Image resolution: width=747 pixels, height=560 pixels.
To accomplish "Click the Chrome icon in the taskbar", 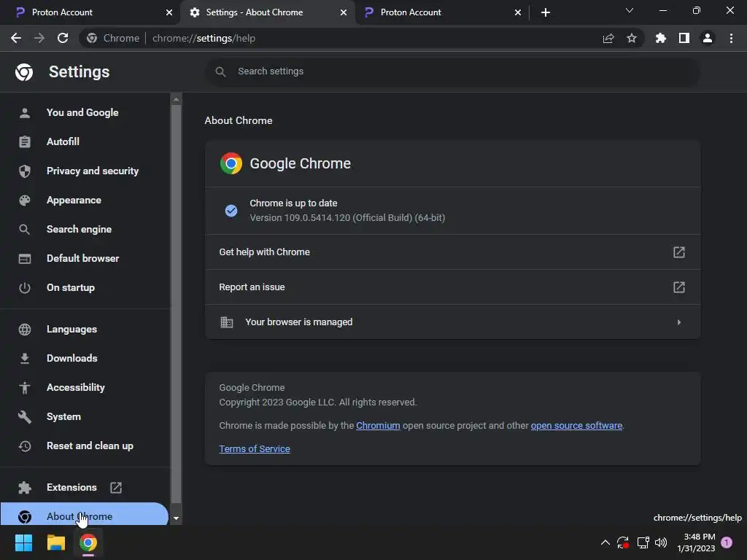I will [88, 542].
